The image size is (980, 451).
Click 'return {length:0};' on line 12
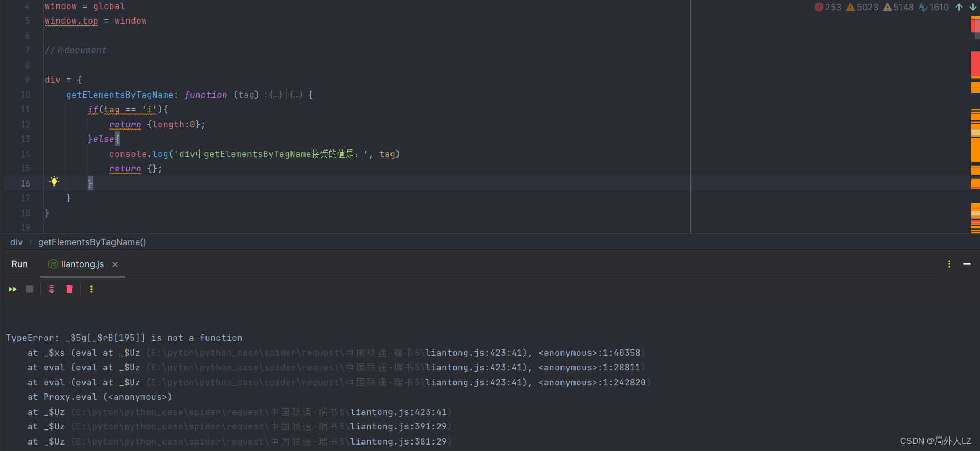(157, 125)
